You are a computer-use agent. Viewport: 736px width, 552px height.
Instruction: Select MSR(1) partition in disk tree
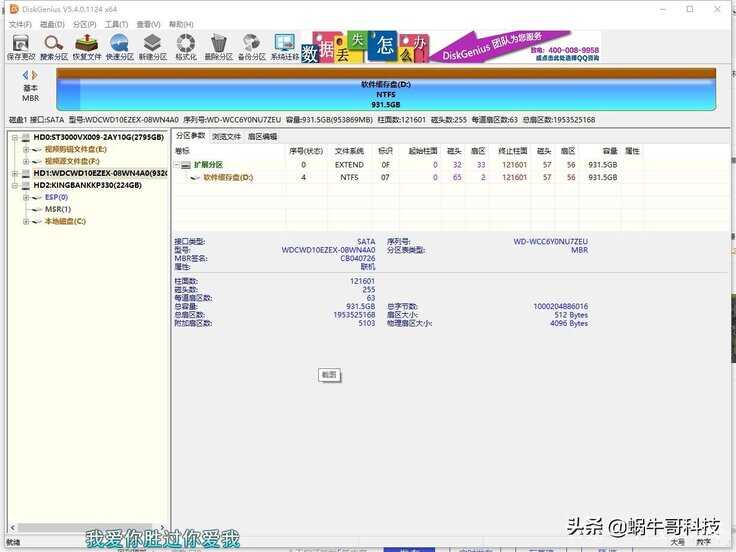(x=58, y=209)
